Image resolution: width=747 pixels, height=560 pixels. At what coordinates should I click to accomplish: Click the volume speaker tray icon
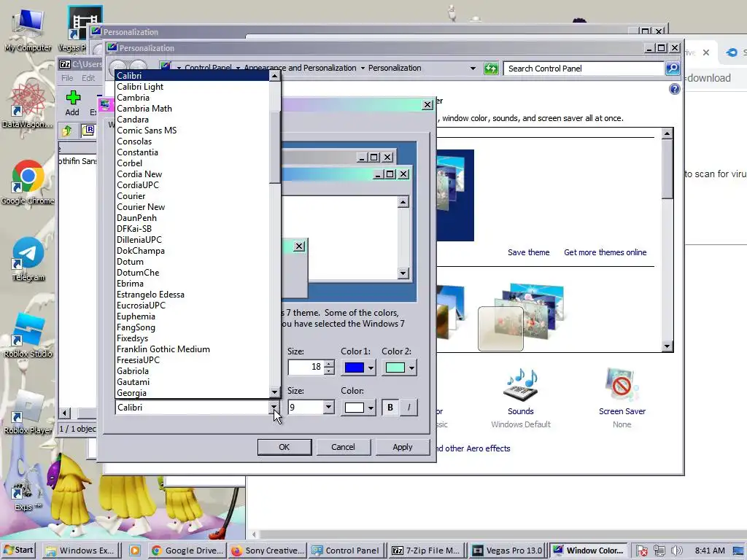click(676, 551)
